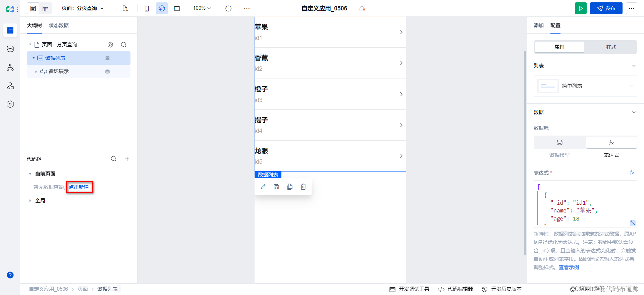This screenshot has height=295, width=644.
Task: Select the mini-program preview mode
Action: pos(162,8)
